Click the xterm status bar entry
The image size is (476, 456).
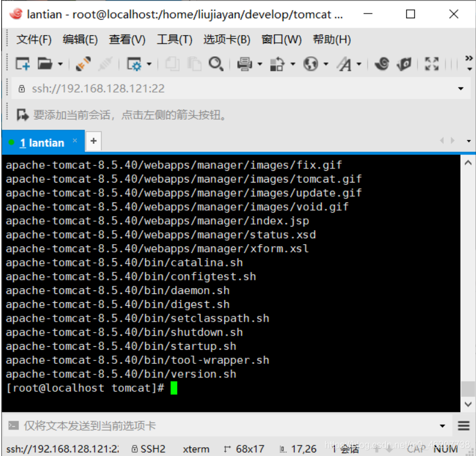[196, 449]
